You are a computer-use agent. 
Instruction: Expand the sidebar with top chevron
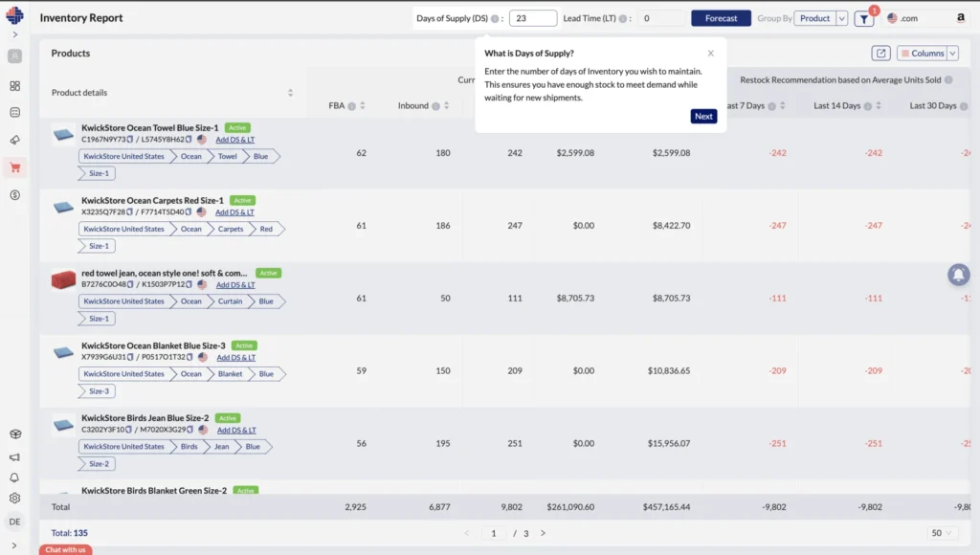click(x=15, y=35)
